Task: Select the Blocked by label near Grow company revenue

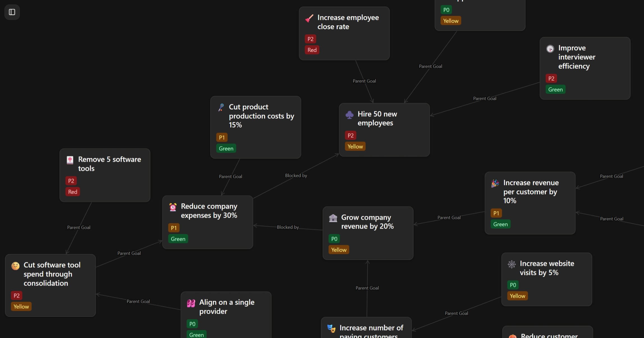Action: pos(288,227)
